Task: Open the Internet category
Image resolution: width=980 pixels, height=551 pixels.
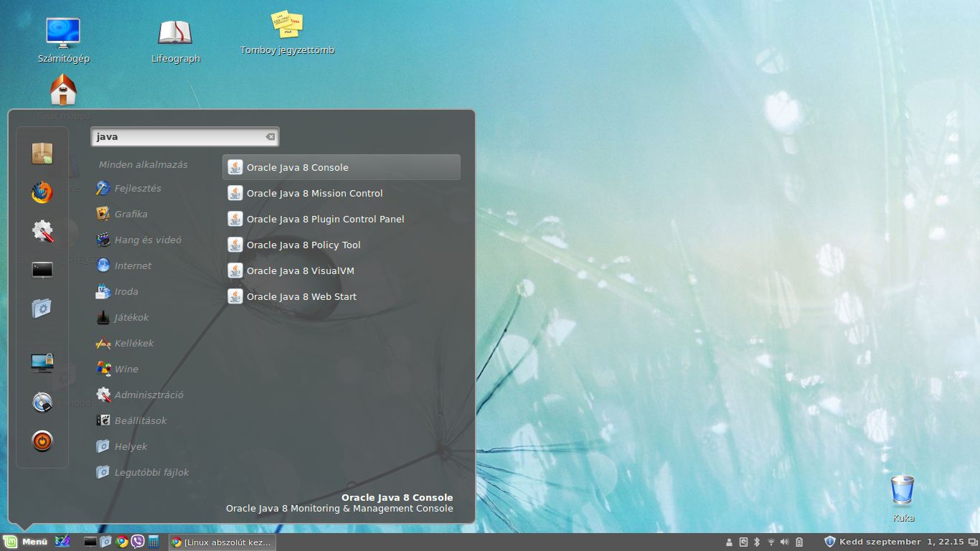Action: 133,265
